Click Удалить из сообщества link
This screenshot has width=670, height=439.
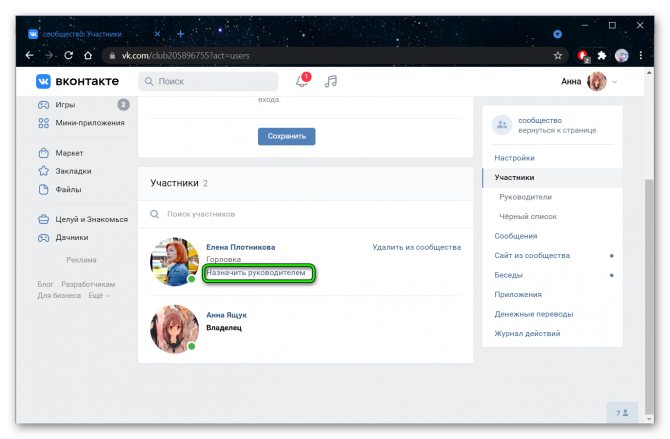click(x=416, y=247)
